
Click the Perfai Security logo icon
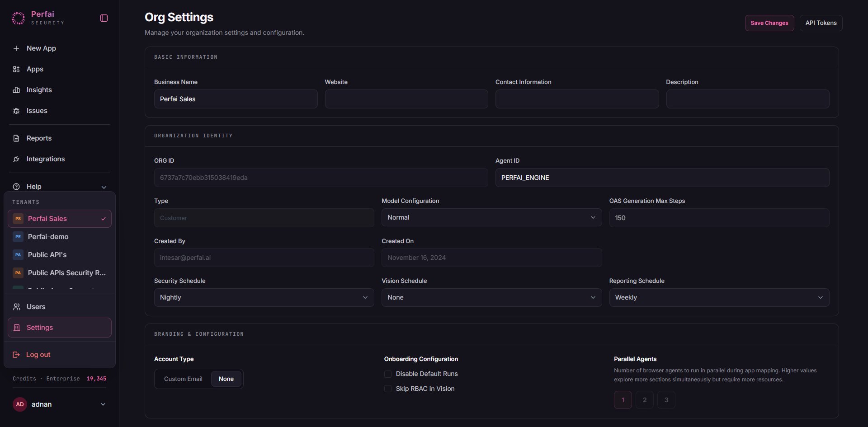(x=18, y=18)
